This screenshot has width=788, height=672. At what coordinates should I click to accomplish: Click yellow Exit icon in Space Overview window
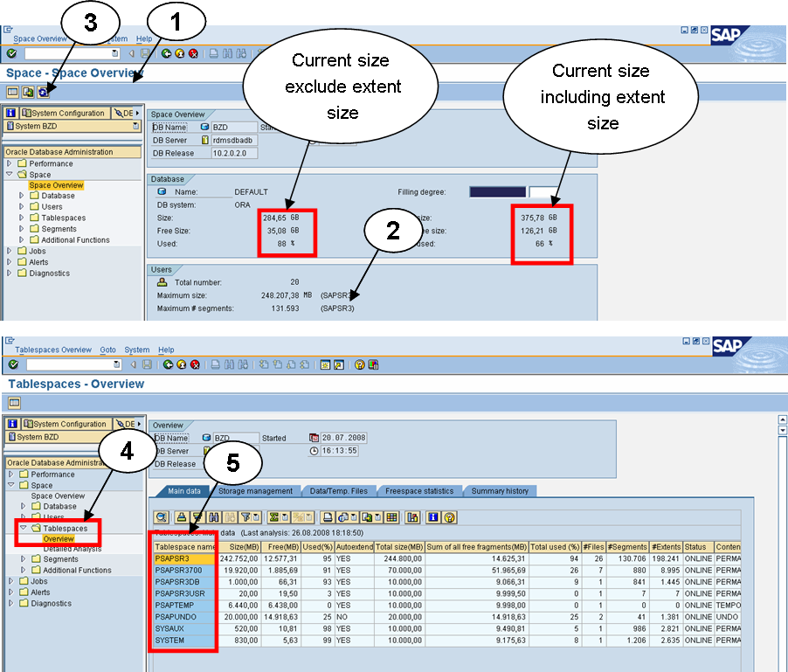coord(179,53)
